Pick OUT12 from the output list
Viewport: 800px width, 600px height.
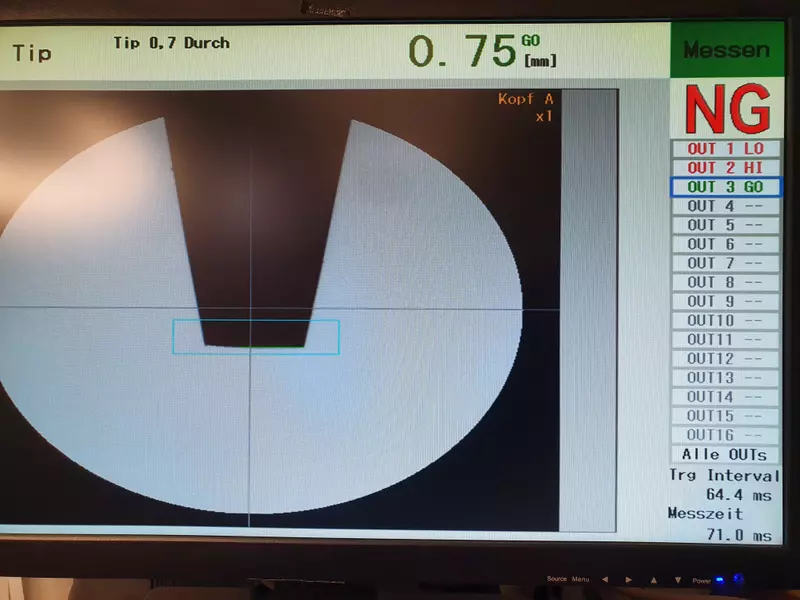tap(725, 358)
